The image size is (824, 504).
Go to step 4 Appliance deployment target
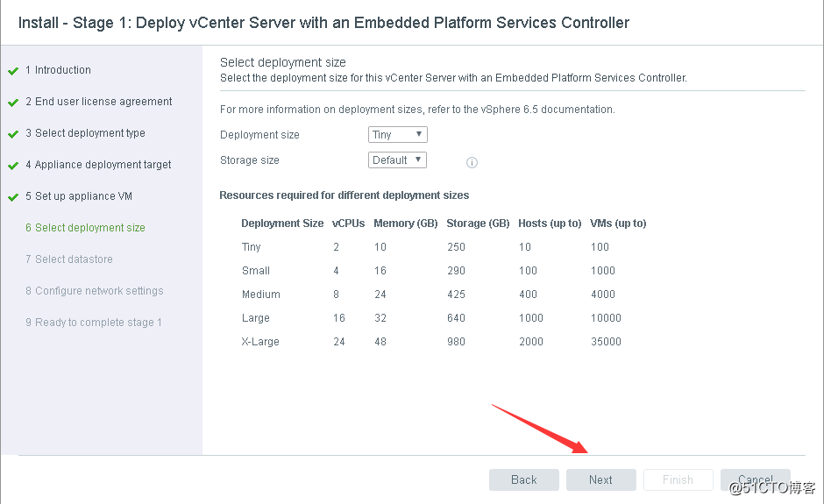coord(98,165)
